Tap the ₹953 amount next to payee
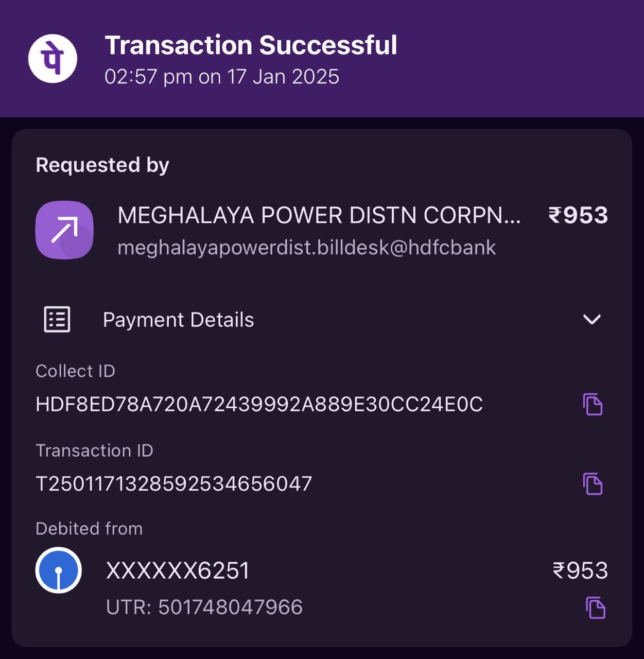 (x=578, y=215)
